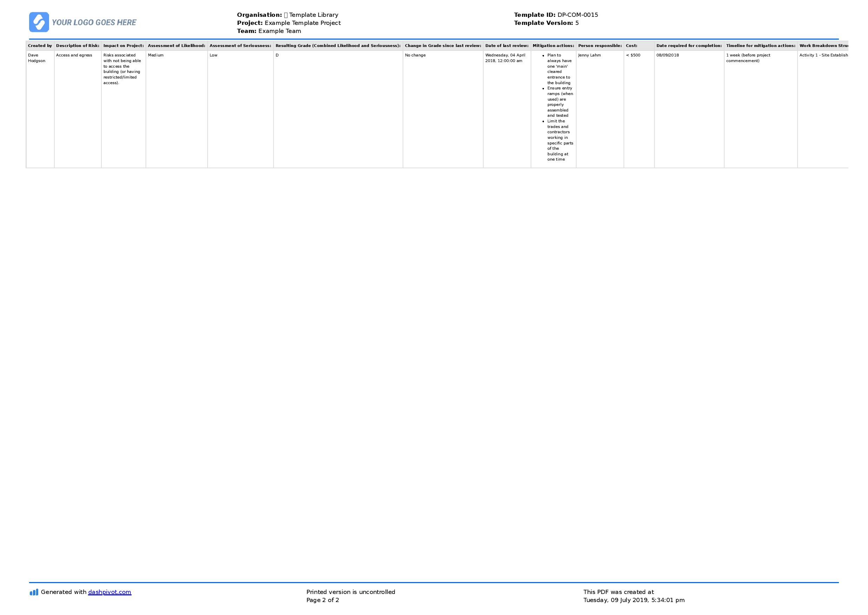Select the 'Mitigation actions:' column header
This screenshot has width=868, height=615.
pos(554,46)
